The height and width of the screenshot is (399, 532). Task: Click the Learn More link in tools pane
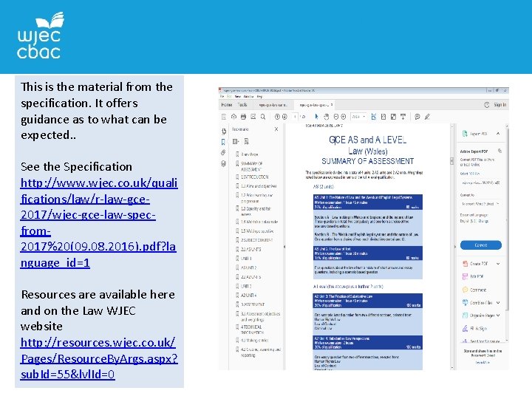482,362
